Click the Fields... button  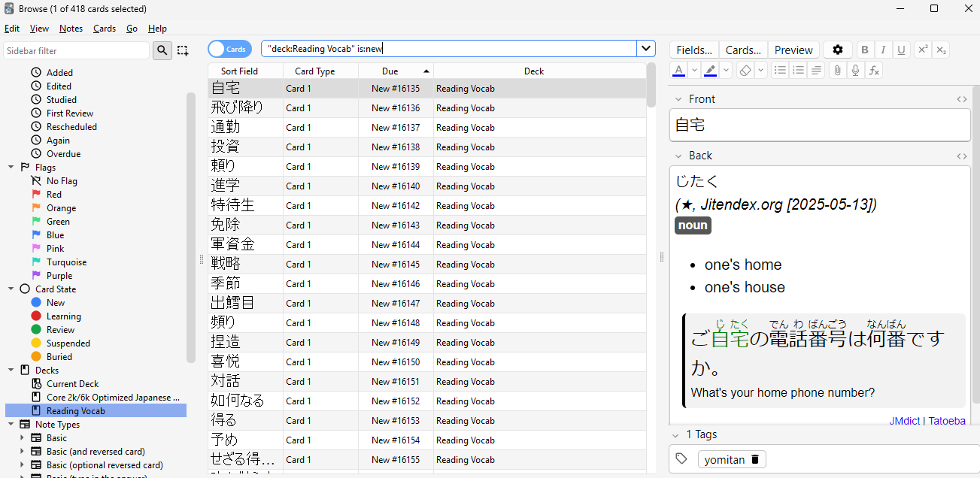[694, 50]
